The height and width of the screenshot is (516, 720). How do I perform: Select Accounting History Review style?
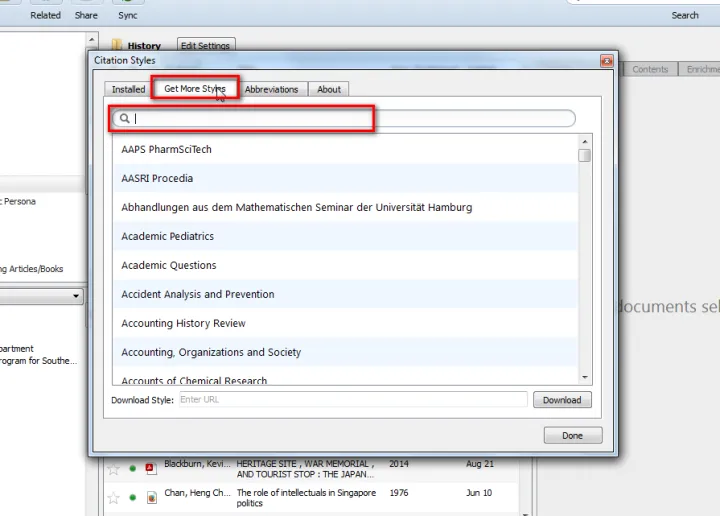click(345, 323)
